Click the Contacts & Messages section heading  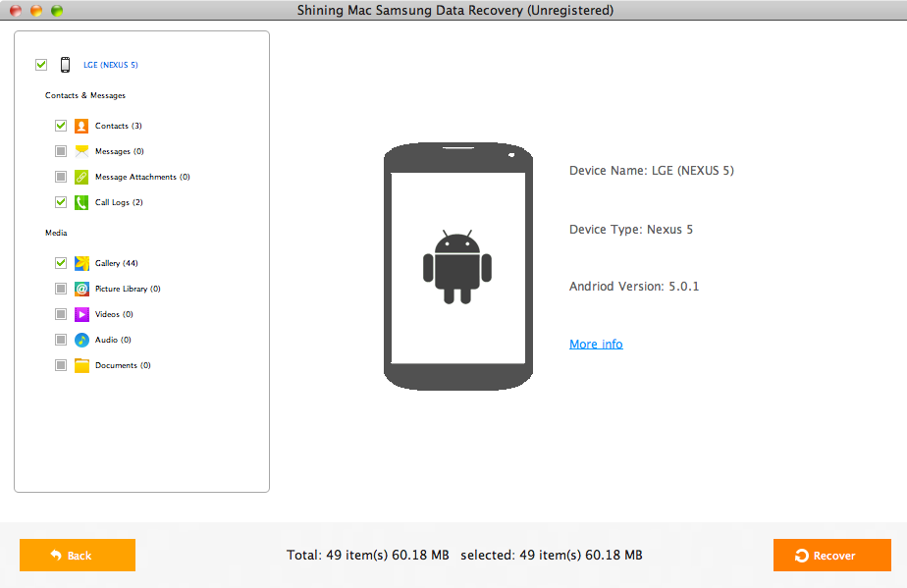click(x=85, y=95)
